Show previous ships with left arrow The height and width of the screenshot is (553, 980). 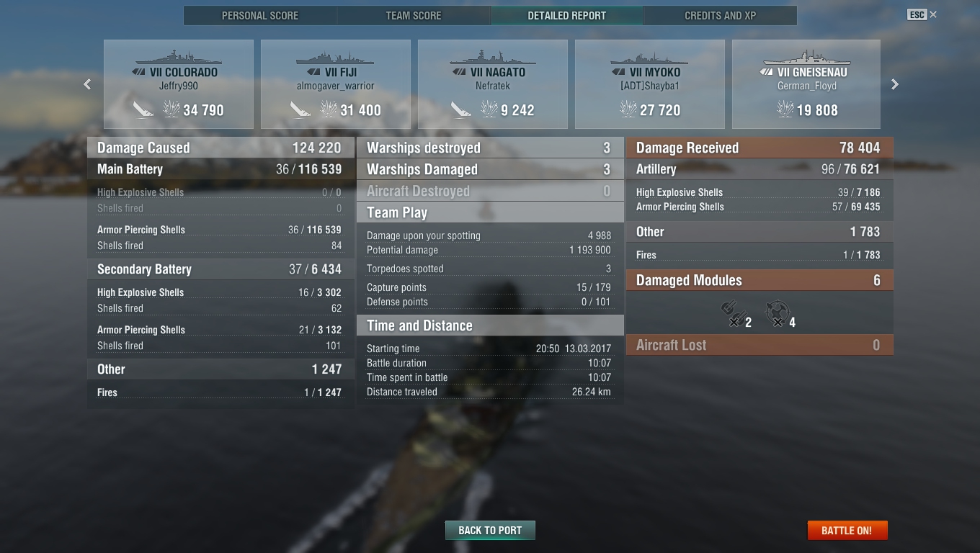tap(87, 84)
